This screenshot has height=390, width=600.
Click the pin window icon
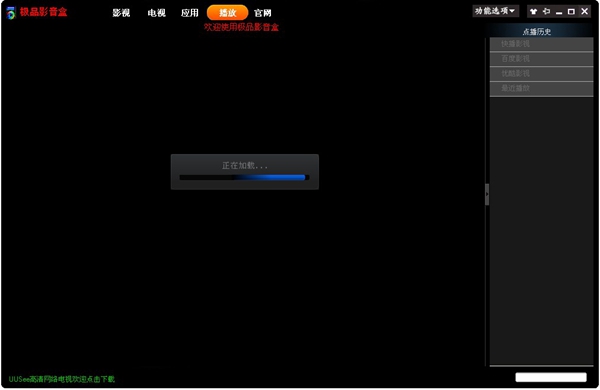(x=546, y=11)
